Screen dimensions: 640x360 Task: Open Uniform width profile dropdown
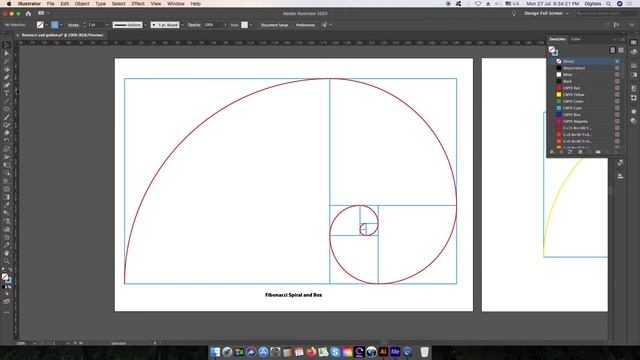[146, 25]
